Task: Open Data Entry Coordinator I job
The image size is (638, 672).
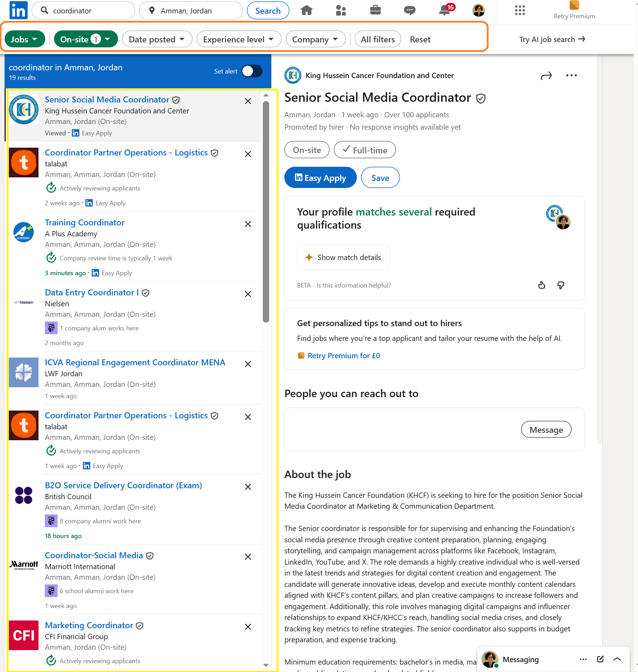Action: (91, 292)
